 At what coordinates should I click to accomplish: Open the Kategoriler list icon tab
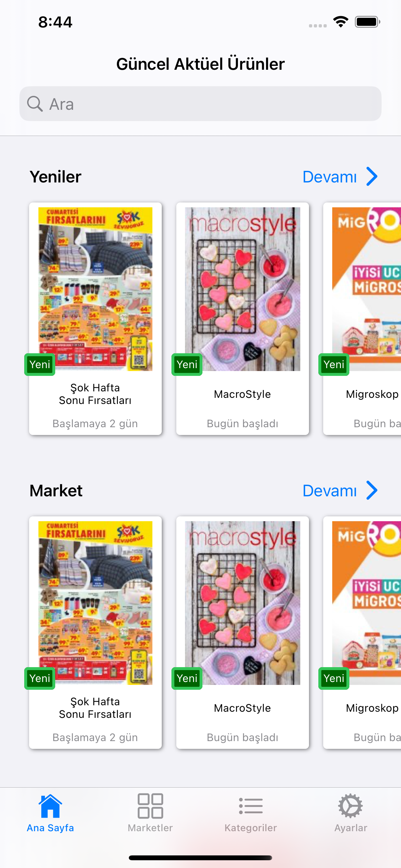point(251,806)
